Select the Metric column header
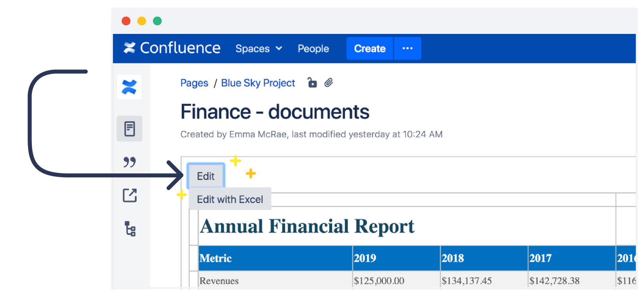Screen dimensions: 644x297 (275, 258)
